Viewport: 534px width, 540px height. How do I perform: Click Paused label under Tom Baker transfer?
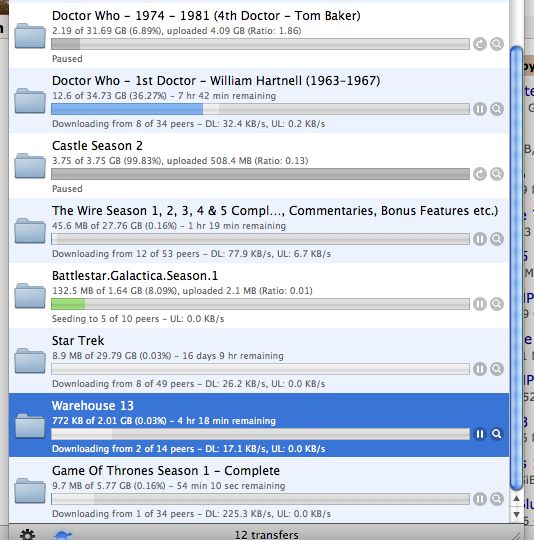(67, 59)
